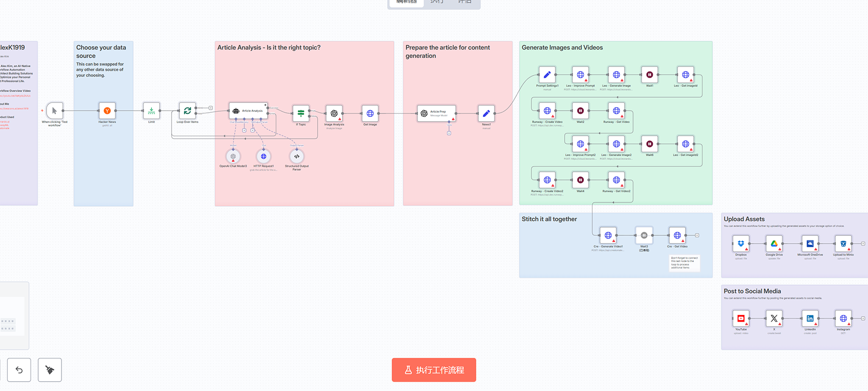
Task: Click the 执行工作流程 button
Action: (x=433, y=370)
